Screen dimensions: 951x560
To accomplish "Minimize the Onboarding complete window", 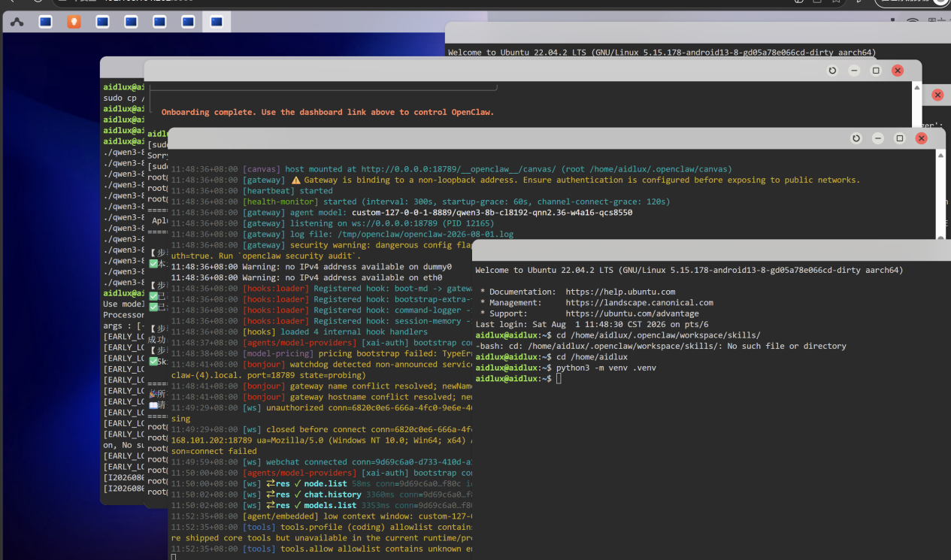I will (854, 71).
